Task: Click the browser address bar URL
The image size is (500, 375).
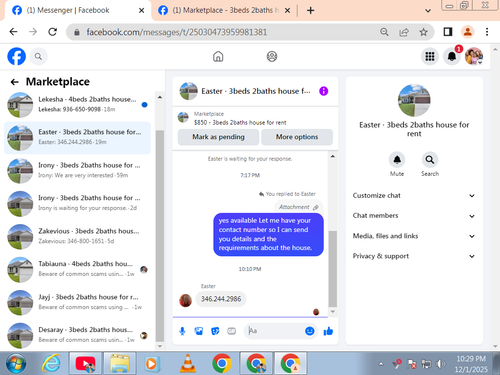Action: point(177,32)
